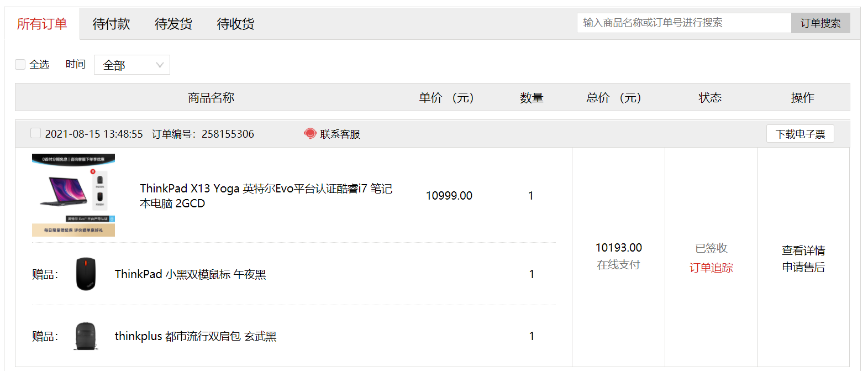The image size is (868, 371).
Task: Click the backpack gift image
Action: 86,336
